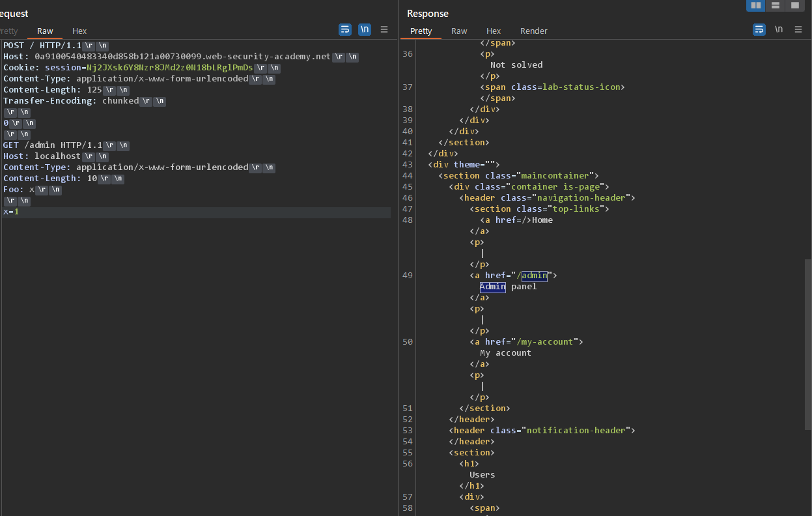This screenshot has height=516, width=812.
Task: Open Hex tab in Response panel
Action: (x=494, y=31)
